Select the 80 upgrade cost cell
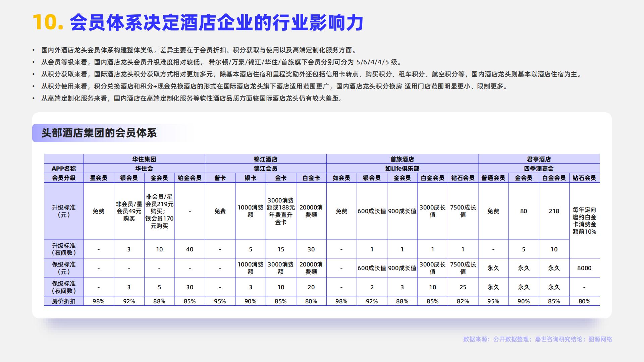This screenshot has height=362, width=644. [x=524, y=211]
